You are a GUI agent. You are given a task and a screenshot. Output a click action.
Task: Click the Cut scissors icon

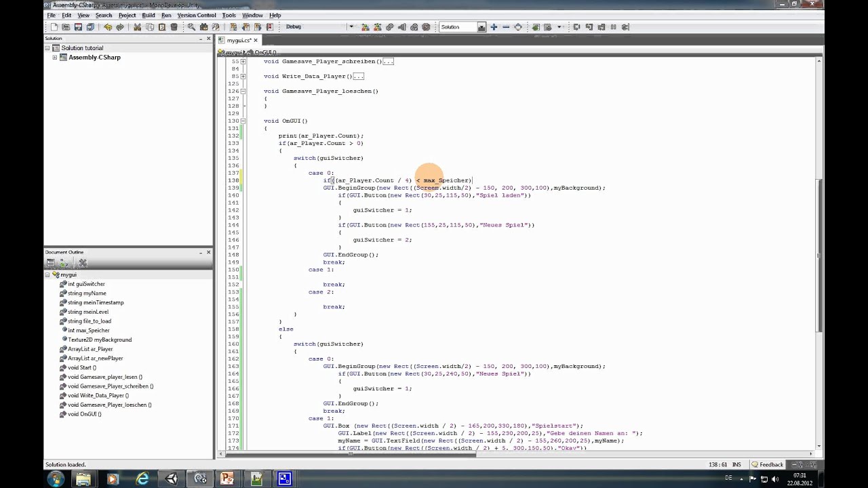point(137,27)
